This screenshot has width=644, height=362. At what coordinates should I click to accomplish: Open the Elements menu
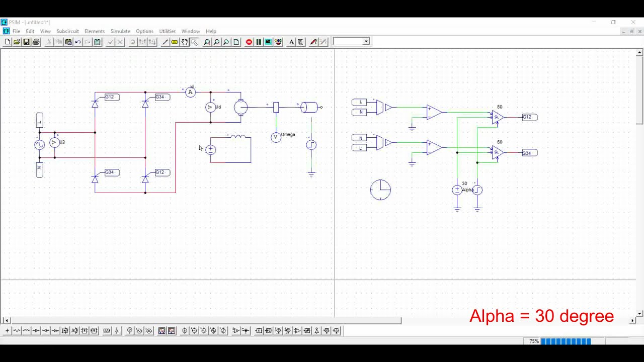(95, 31)
